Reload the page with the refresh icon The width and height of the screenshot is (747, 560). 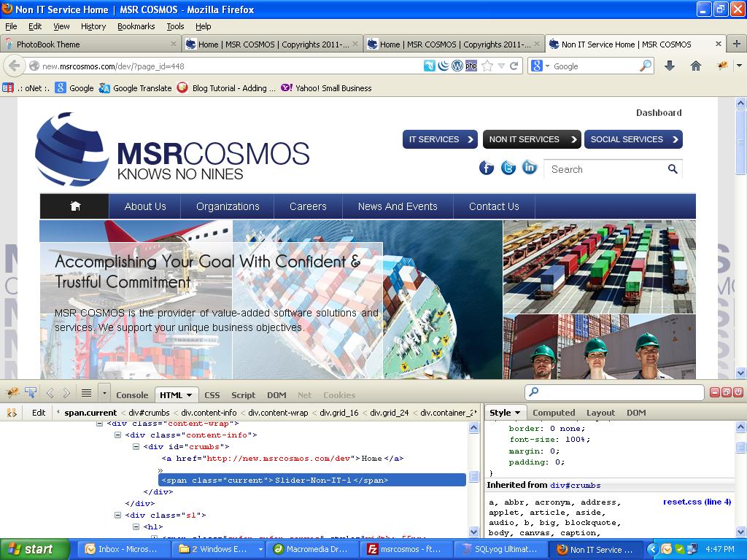(514, 66)
